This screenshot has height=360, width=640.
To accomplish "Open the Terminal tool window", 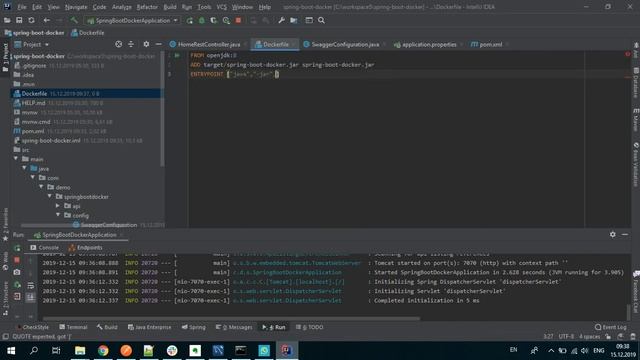I will click(73, 327).
